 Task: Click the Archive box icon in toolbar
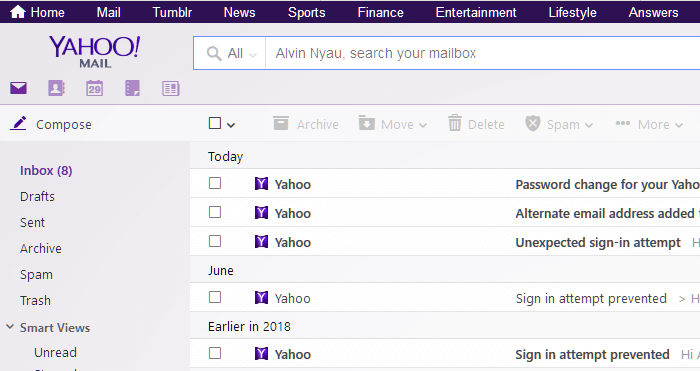(x=281, y=123)
